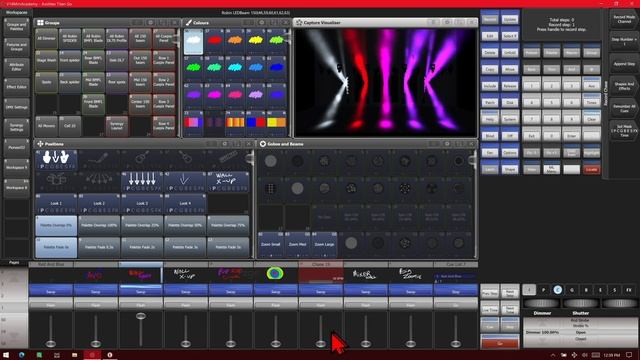This screenshot has height=360, width=640.
Task: Select the white colour palette
Action: (193, 41)
